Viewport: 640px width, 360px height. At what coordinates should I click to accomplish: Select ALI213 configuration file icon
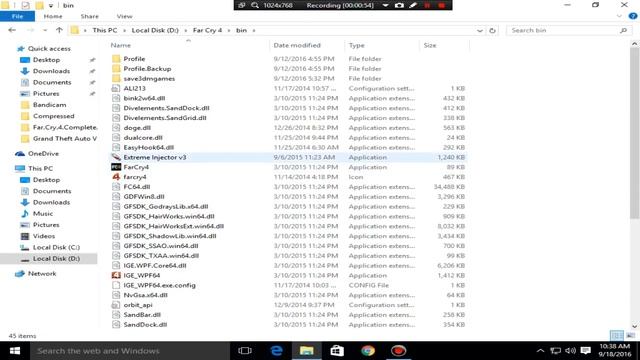[x=116, y=88]
